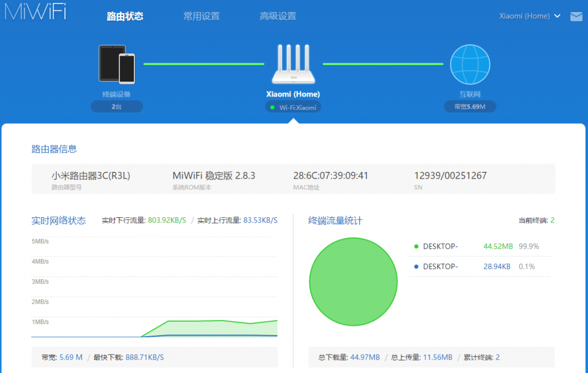Image resolution: width=588 pixels, height=373 pixels.
Task: Click blue dot beside second DESKTOP- entry
Action: point(416,267)
